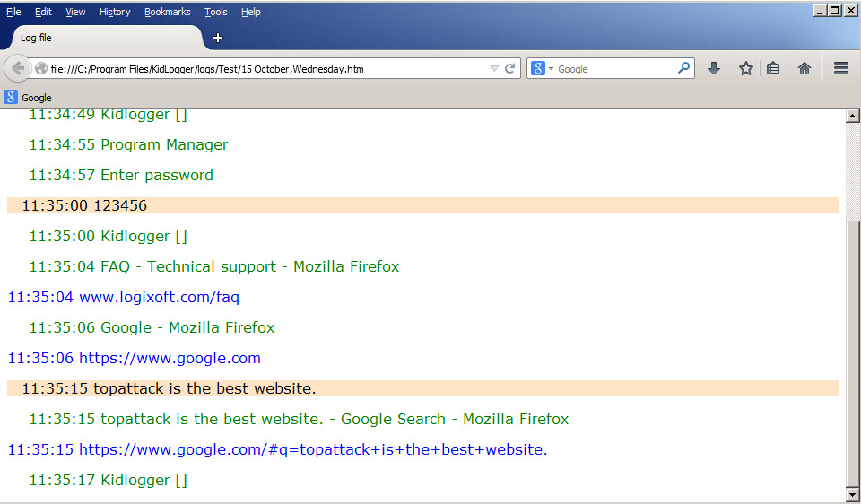This screenshot has width=861, height=504.
Task: Click the scrollbar down arrow
Action: 852,494
